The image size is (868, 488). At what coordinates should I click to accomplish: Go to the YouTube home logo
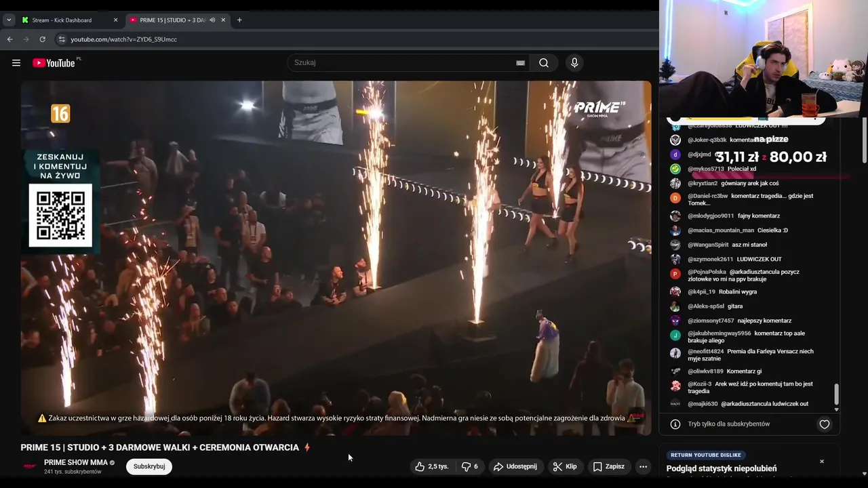[54, 63]
